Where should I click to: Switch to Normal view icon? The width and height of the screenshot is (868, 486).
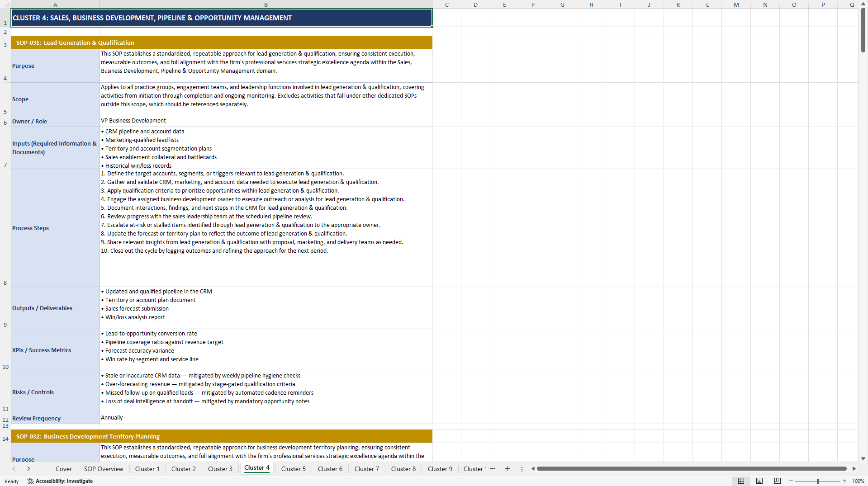(741, 481)
